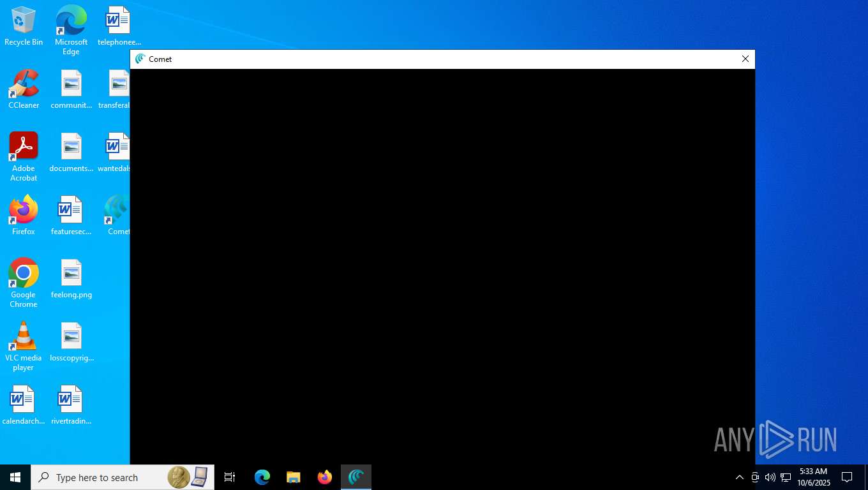Select the feelong.png file on desktop

pyautogui.click(x=71, y=279)
